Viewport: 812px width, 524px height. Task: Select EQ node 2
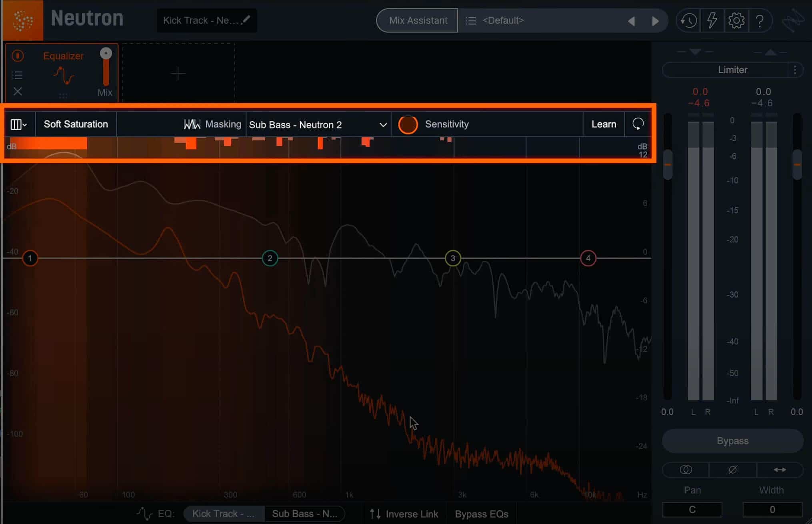pyautogui.click(x=270, y=258)
